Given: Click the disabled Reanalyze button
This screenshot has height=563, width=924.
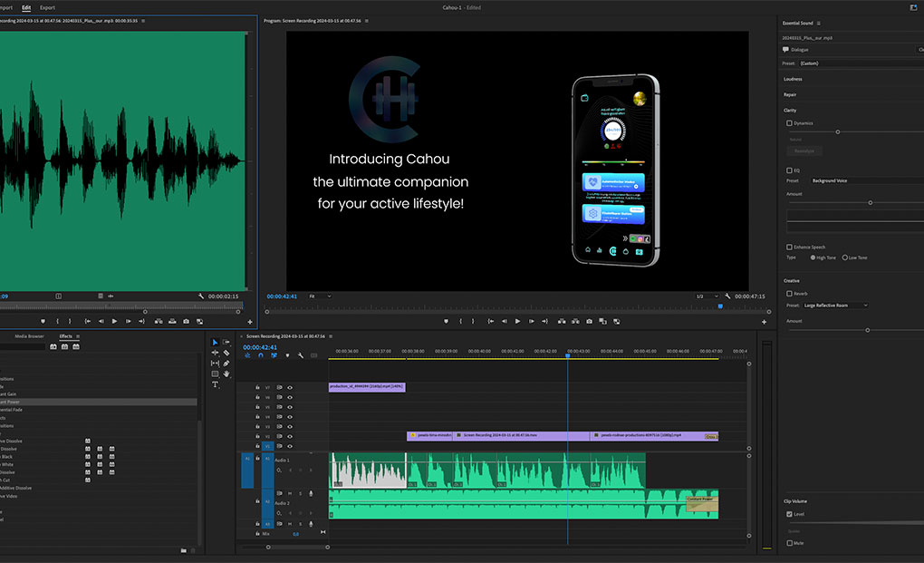Looking at the screenshot, I should pyautogui.click(x=804, y=150).
